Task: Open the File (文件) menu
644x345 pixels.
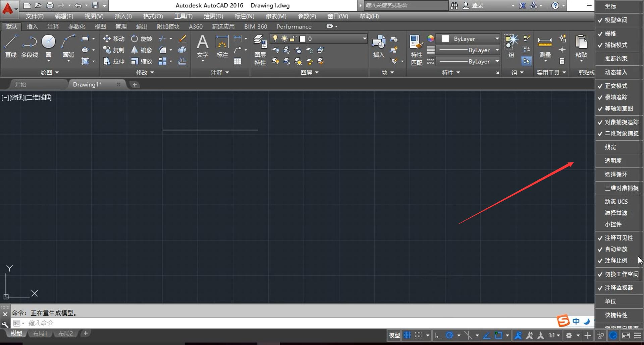Action: click(x=35, y=16)
